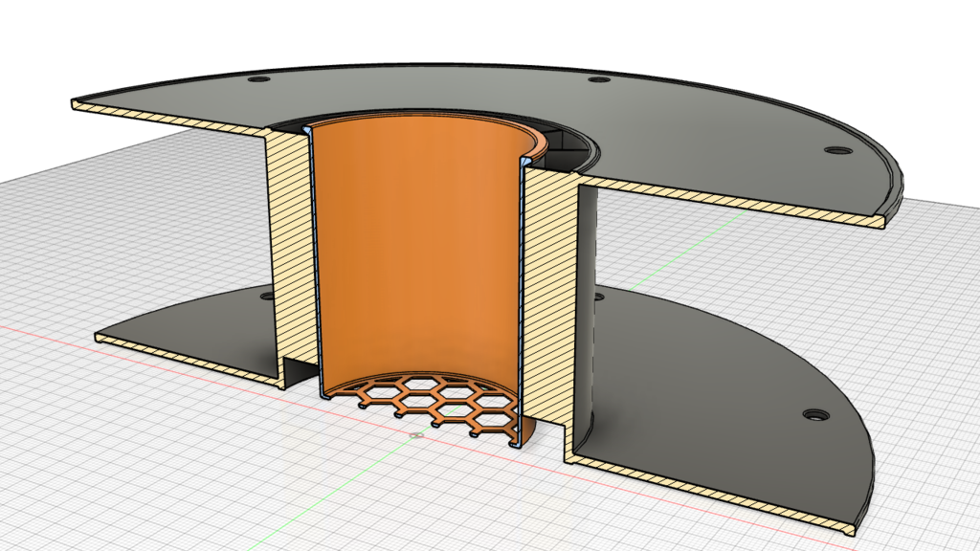The image size is (980, 551).
Task: Select the rightmost screw hole on upper flange
Action: (x=836, y=150)
